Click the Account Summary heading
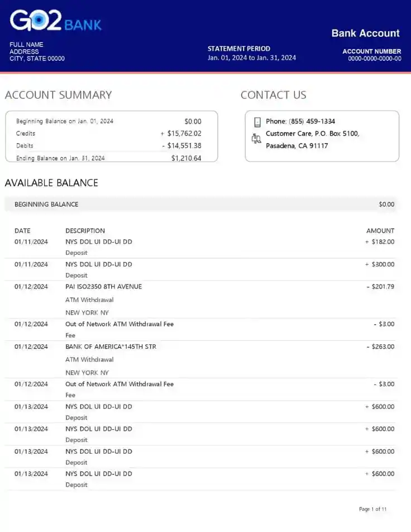Screen dimensions: 411x532 click(x=58, y=95)
